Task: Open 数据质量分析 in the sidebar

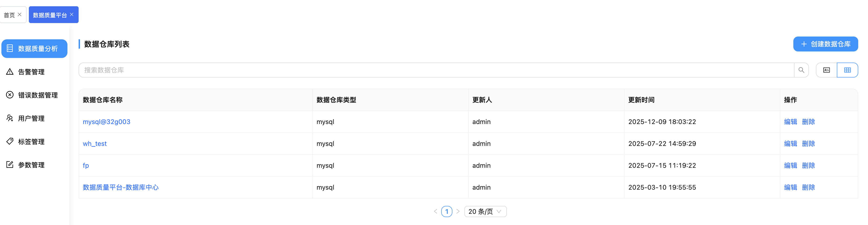Action: point(34,49)
